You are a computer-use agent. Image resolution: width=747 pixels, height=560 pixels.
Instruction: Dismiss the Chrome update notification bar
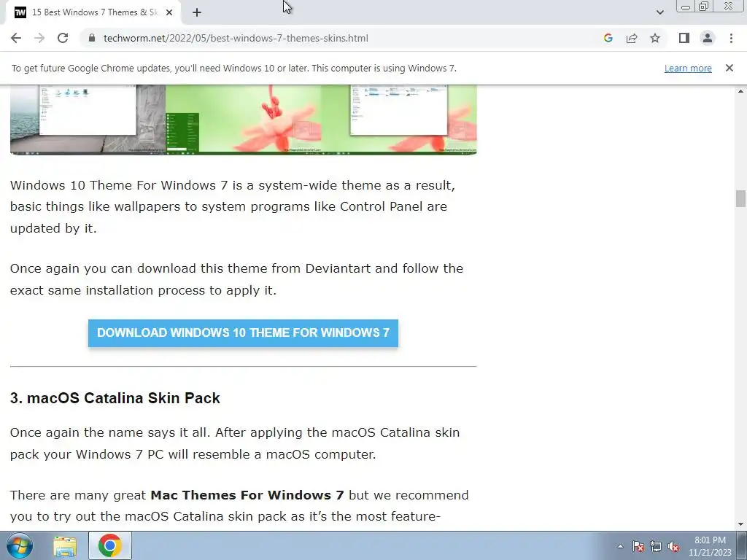click(x=729, y=68)
